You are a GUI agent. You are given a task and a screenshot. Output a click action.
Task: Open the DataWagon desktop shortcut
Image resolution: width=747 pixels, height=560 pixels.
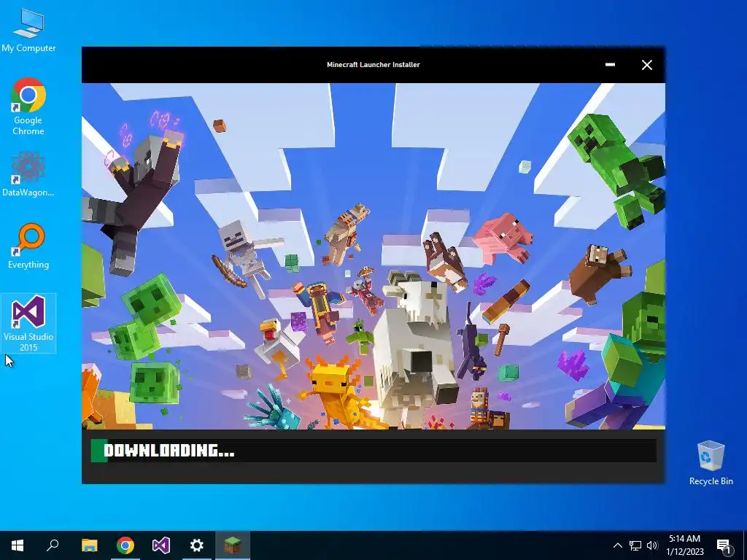[x=28, y=174]
